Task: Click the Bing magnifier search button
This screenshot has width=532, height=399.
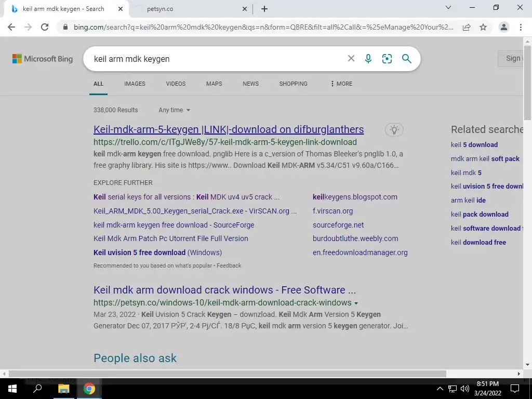Action: tap(406, 59)
